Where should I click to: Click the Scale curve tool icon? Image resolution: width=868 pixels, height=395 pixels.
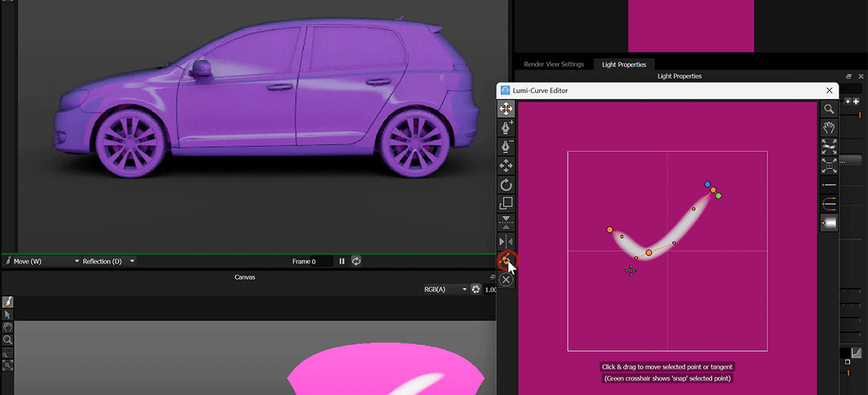point(506,203)
